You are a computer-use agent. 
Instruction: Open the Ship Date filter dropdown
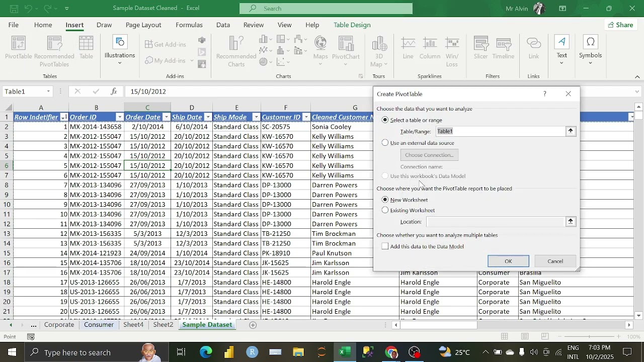[207, 117]
